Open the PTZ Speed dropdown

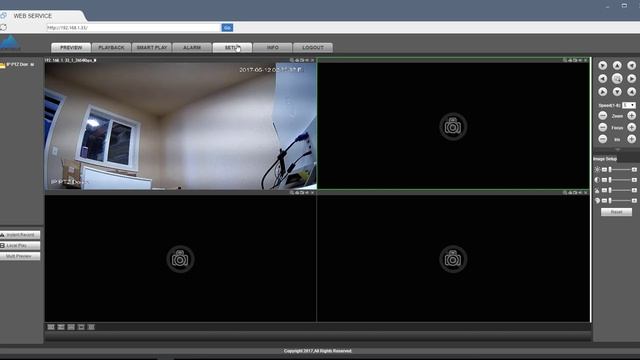[x=629, y=105]
